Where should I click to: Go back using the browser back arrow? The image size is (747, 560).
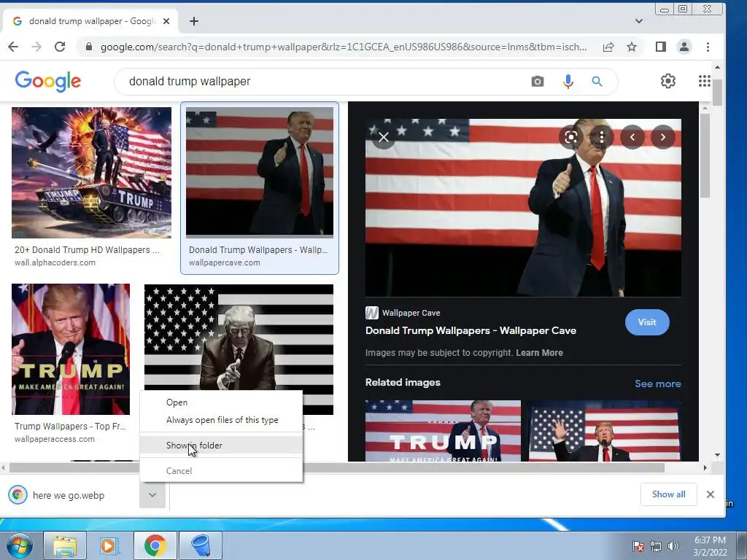coord(13,47)
